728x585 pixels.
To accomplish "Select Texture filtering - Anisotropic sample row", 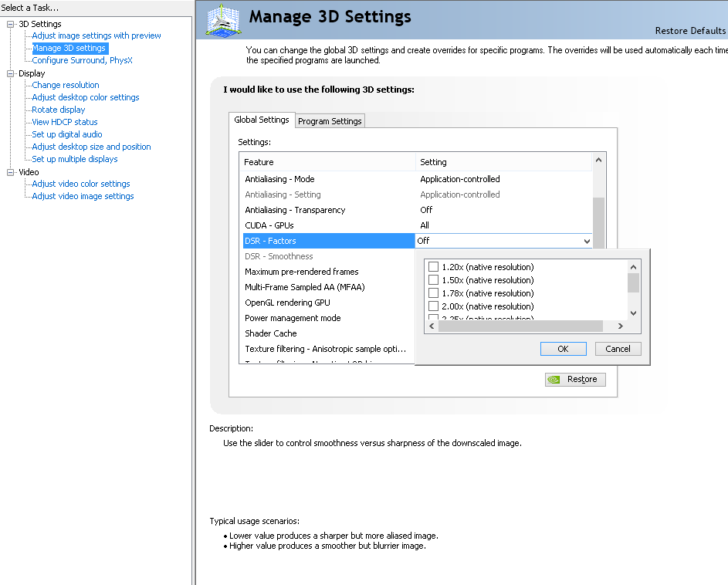I will click(x=329, y=349).
